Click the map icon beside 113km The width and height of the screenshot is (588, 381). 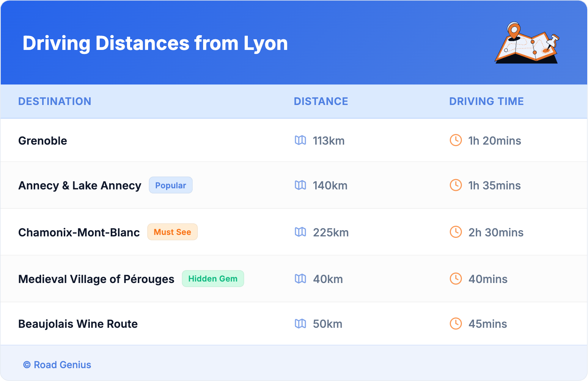point(300,140)
